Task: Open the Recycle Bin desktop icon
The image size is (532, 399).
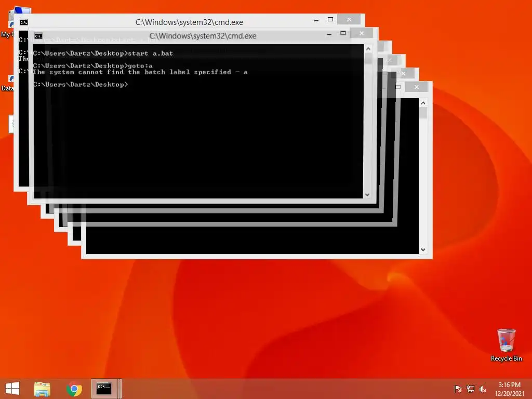Action: tap(506, 345)
